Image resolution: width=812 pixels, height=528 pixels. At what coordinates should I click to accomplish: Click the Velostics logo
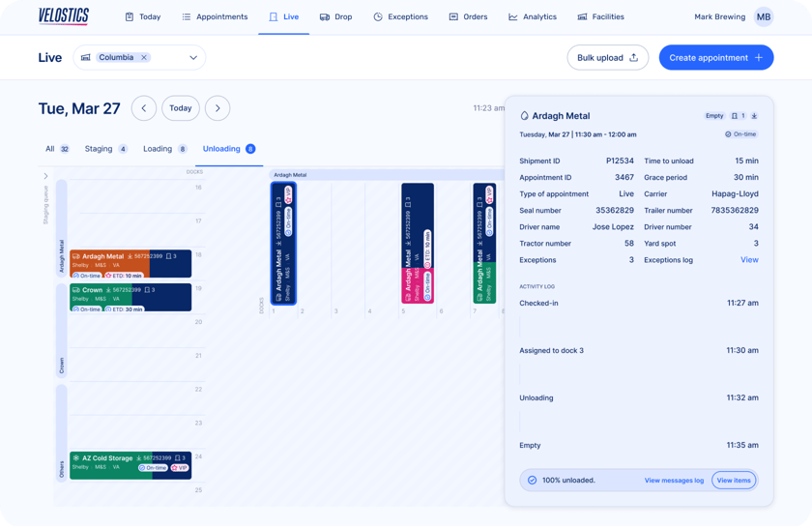click(x=64, y=16)
